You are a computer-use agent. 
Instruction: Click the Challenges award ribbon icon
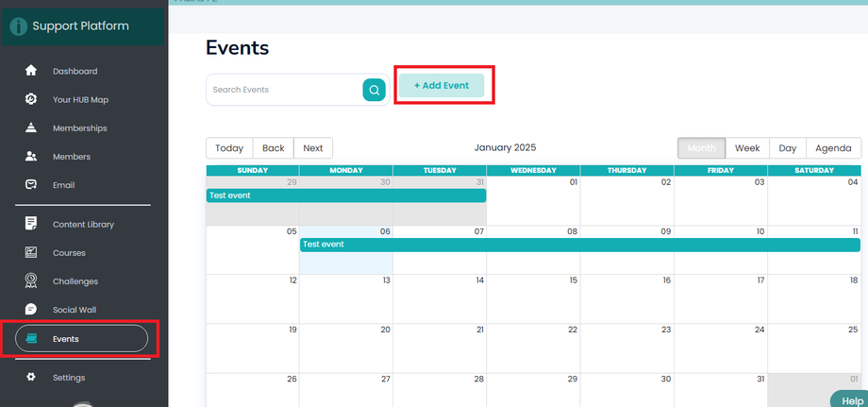coord(31,280)
